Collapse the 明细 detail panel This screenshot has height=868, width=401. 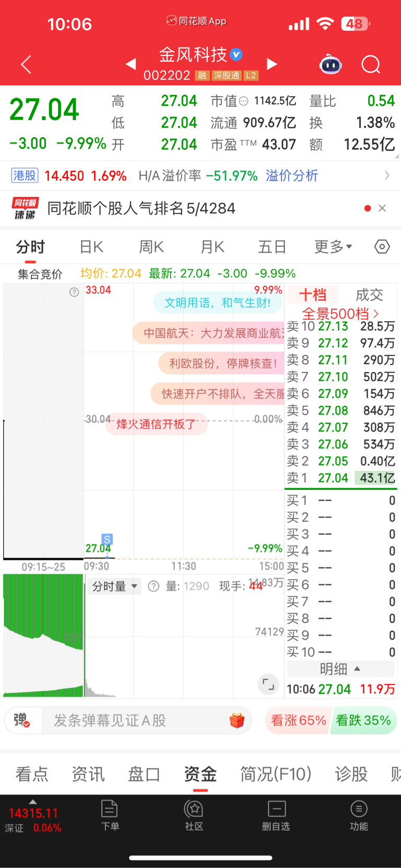[340, 668]
